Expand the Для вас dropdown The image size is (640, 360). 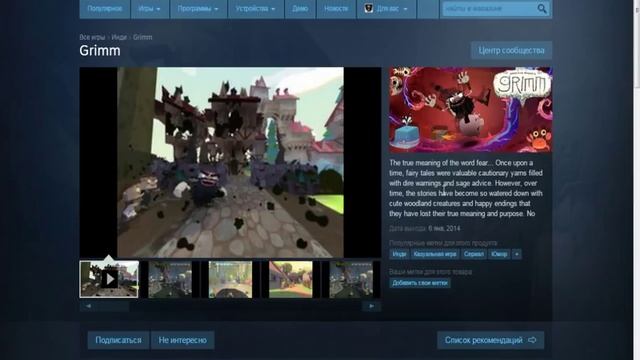[x=386, y=9]
